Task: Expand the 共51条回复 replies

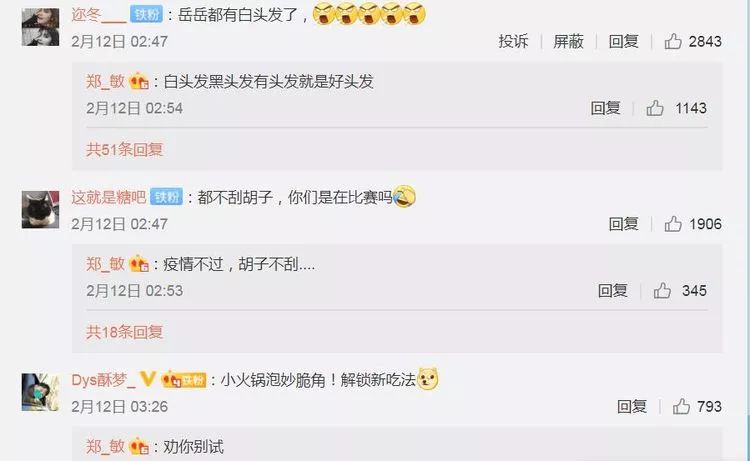Action: click(124, 150)
